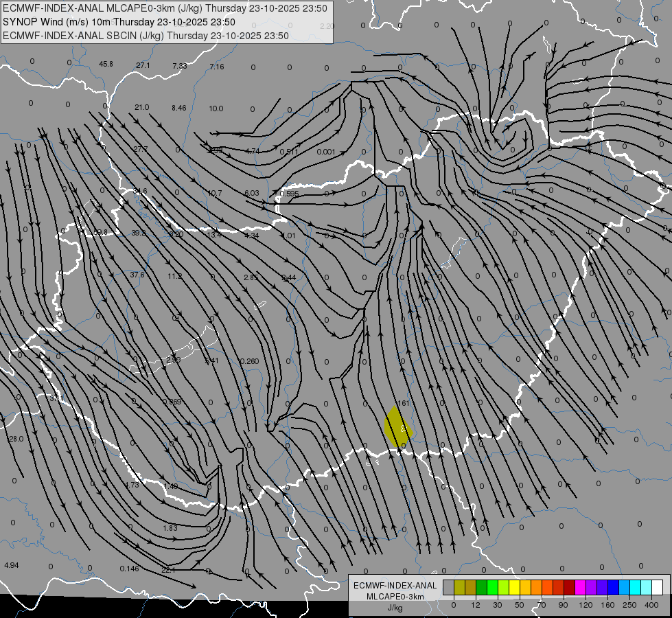Click the legend tick label 250
This screenshot has width=672, height=618.
click(629, 605)
